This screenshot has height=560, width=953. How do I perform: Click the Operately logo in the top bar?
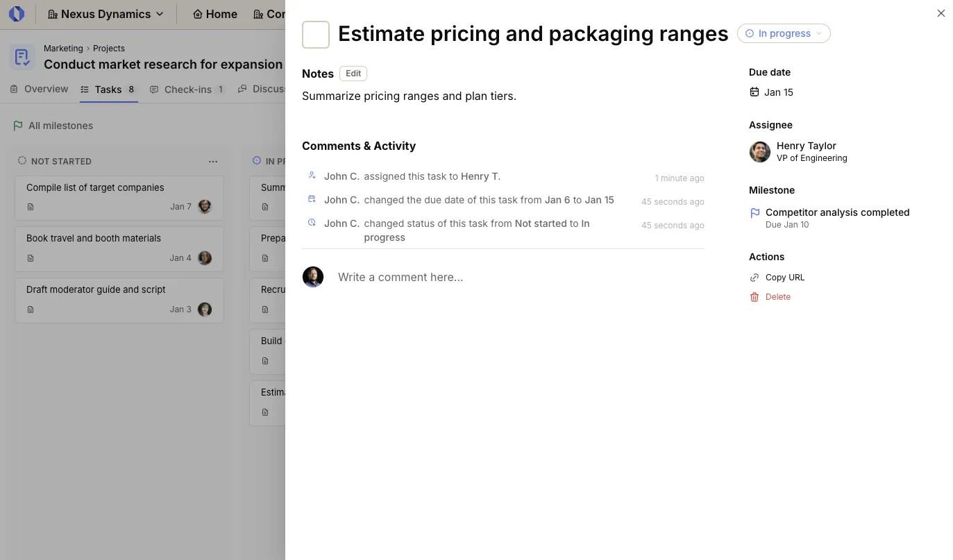(17, 13)
